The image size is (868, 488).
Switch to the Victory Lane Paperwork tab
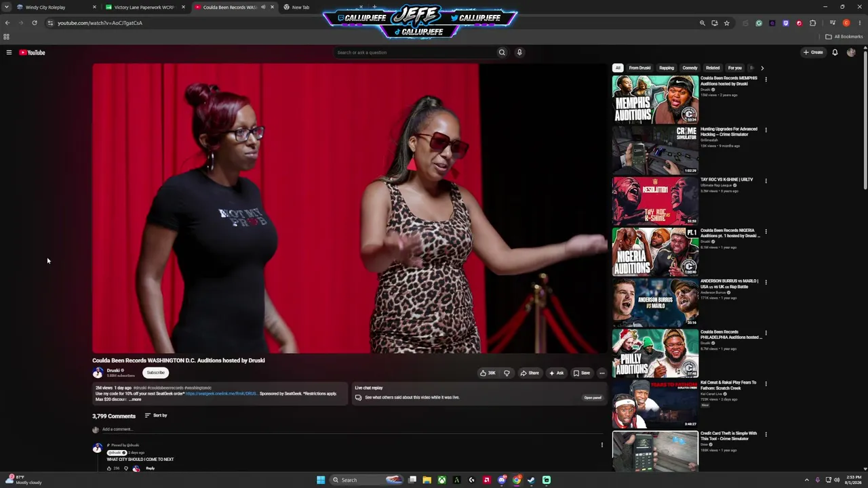(x=146, y=7)
